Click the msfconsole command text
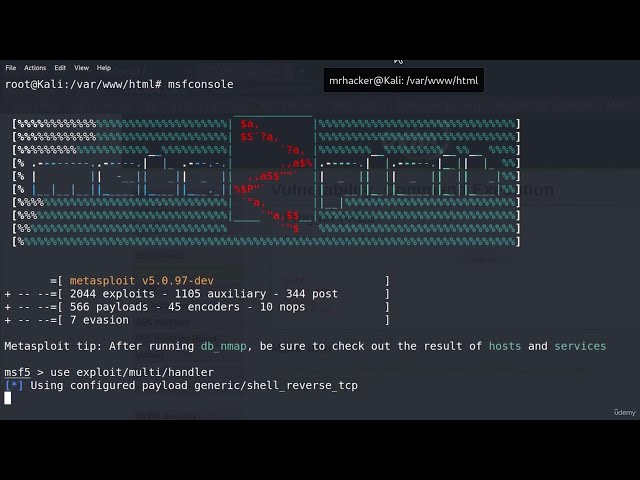This screenshot has height=480, width=640. (x=200, y=84)
